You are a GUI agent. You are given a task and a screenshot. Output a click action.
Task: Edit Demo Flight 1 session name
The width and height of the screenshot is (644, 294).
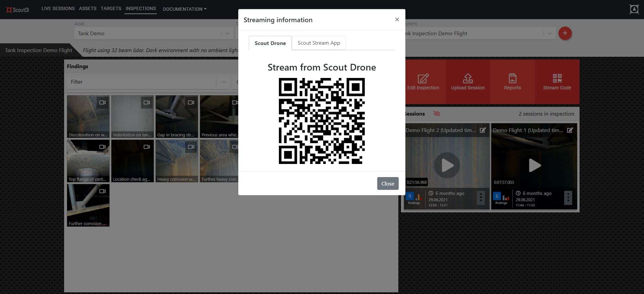click(570, 130)
